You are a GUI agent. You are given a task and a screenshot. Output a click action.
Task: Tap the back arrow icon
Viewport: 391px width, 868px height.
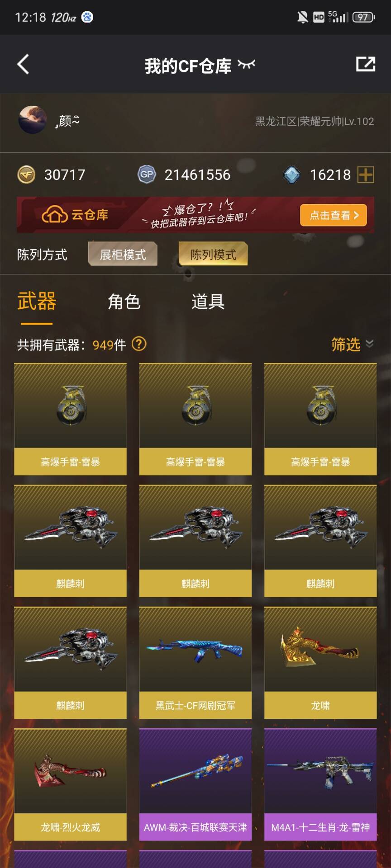23,64
